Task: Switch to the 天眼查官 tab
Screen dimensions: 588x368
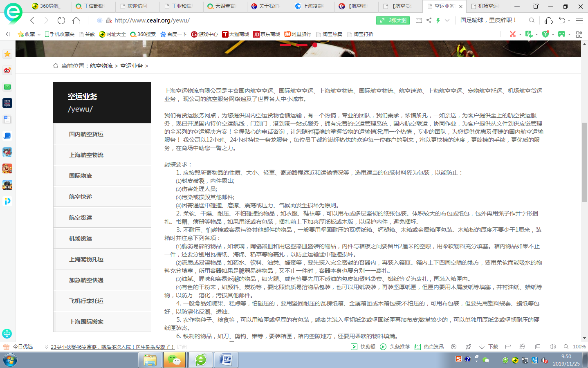Action: click(222, 6)
